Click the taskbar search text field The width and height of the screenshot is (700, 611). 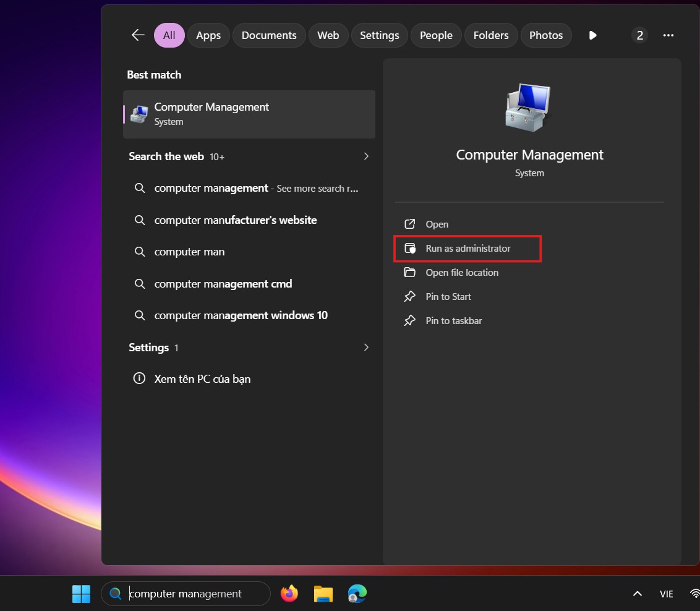click(x=192, y=594)
